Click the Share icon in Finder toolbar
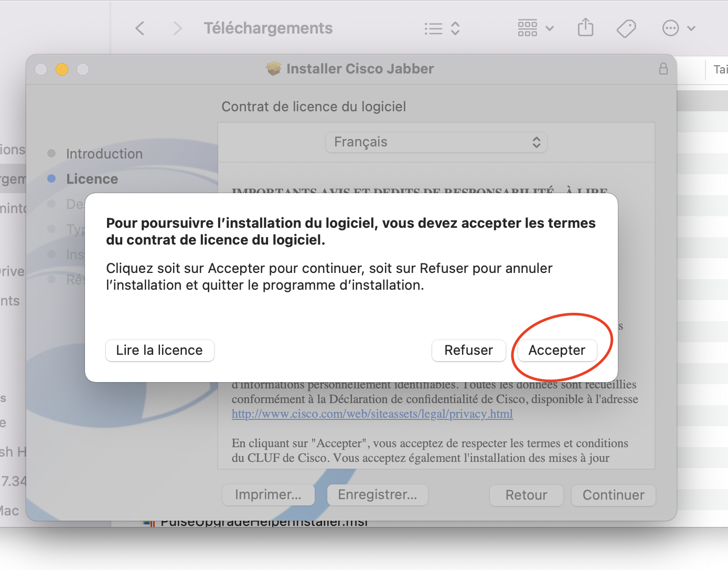Viewport: 728px width, 570px height. [585, 28]
